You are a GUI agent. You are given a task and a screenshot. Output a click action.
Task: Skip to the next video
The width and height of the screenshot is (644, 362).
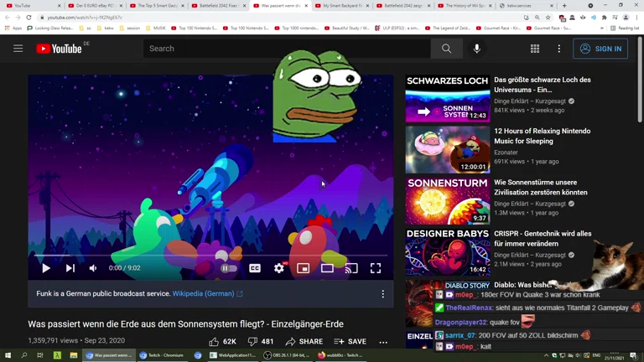point(70,268)
